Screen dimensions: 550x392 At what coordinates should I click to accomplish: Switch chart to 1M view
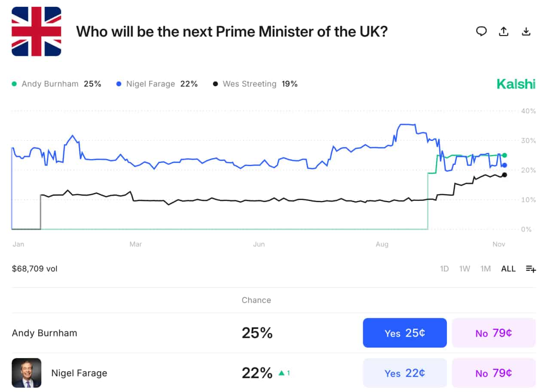(486, 269)
